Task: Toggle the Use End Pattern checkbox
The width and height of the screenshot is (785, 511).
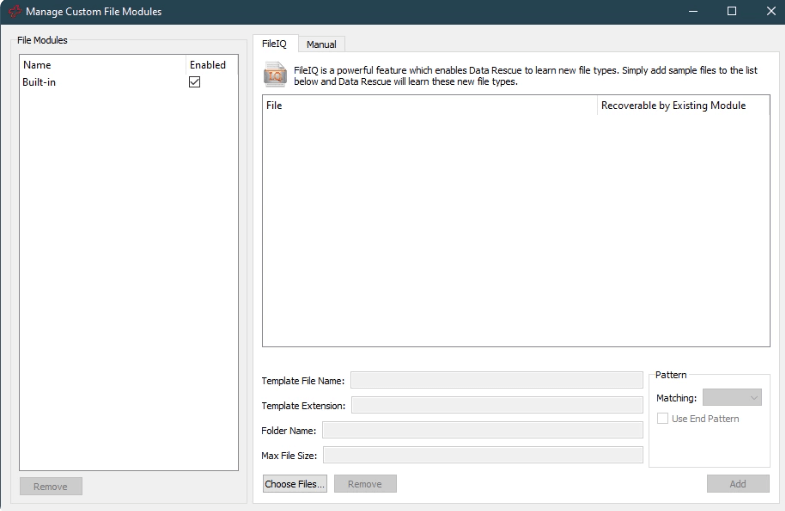Action: click(662, 418)
